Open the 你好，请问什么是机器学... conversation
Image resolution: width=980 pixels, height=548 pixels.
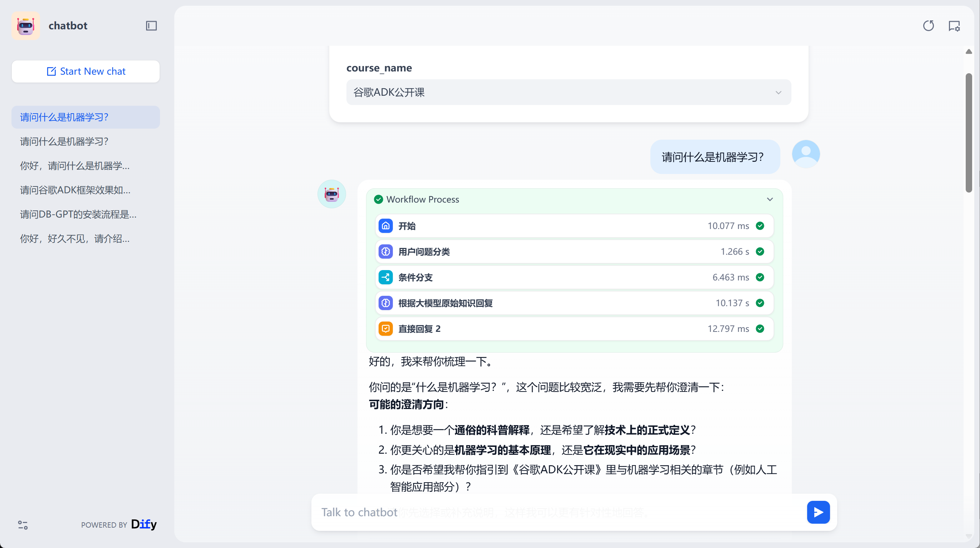pyautogui.click(x=86, y=165)
